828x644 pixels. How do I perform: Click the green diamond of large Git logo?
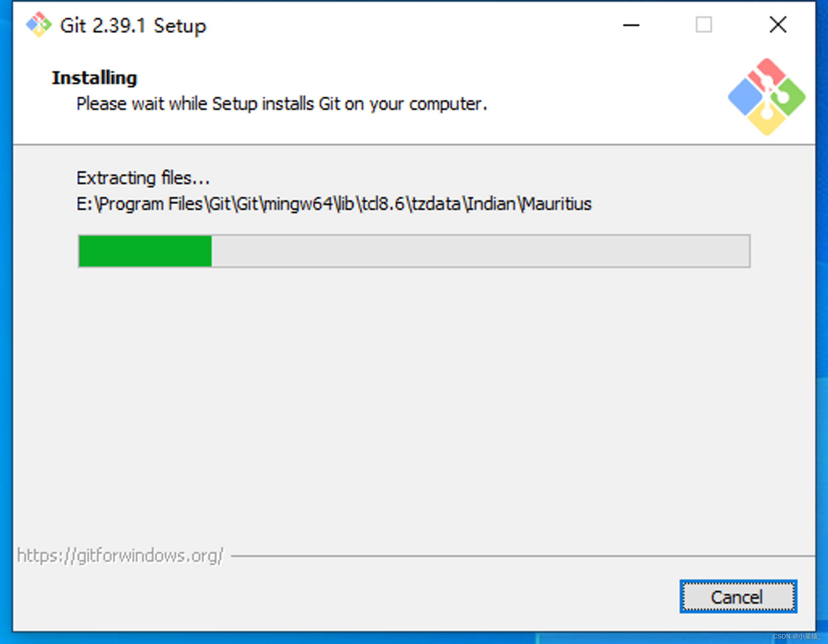coord(788,97)
